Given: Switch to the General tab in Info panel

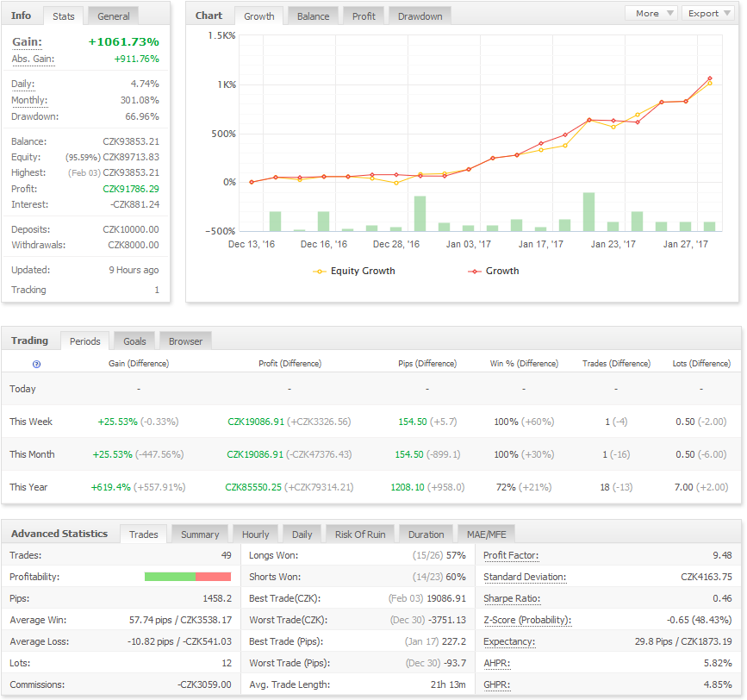Looking at the screenshot, I should [x=114, y=16].
